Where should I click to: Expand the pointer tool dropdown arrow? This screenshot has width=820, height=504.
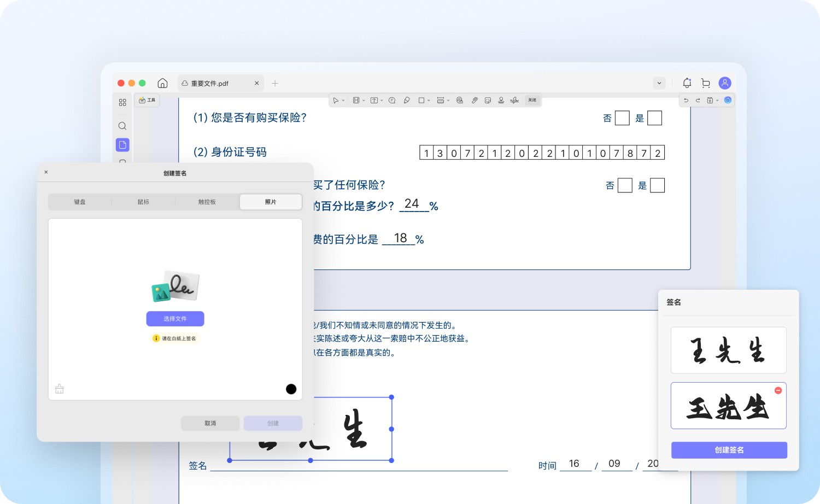click(x=343, y=101)
